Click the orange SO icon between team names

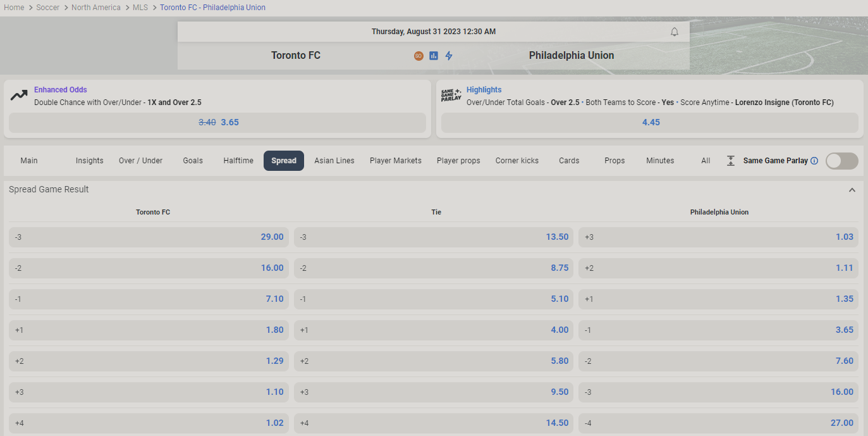(419, 56)
